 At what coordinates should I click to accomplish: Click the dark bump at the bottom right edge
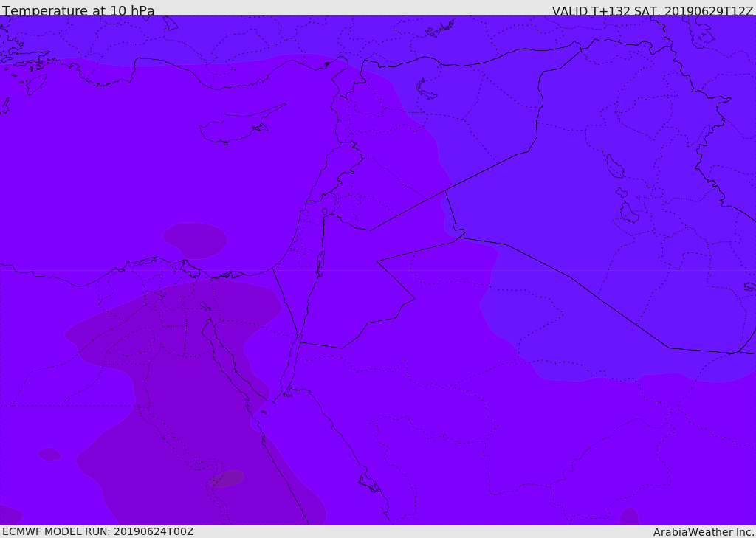tap(629, 517)
